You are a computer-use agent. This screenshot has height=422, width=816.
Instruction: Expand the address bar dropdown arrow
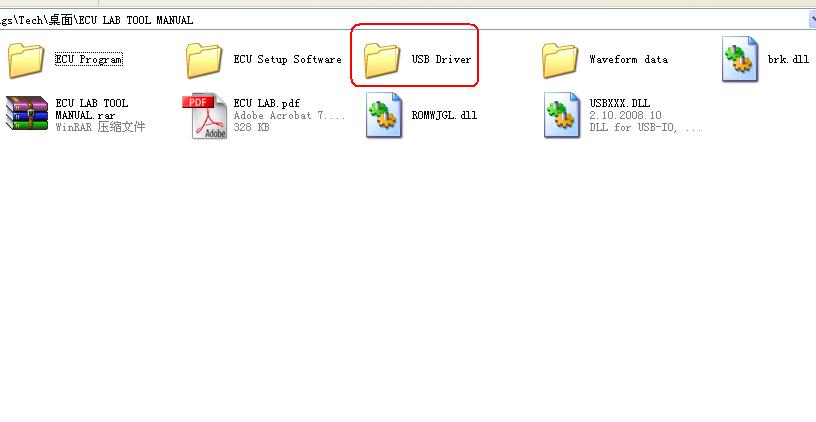[x=812, y=20]
